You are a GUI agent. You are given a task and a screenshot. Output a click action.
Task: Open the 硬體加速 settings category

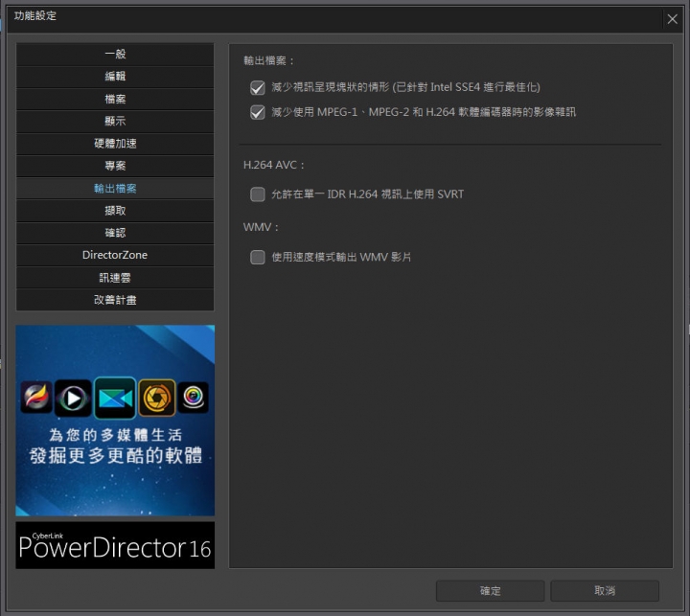click(115, 144)
